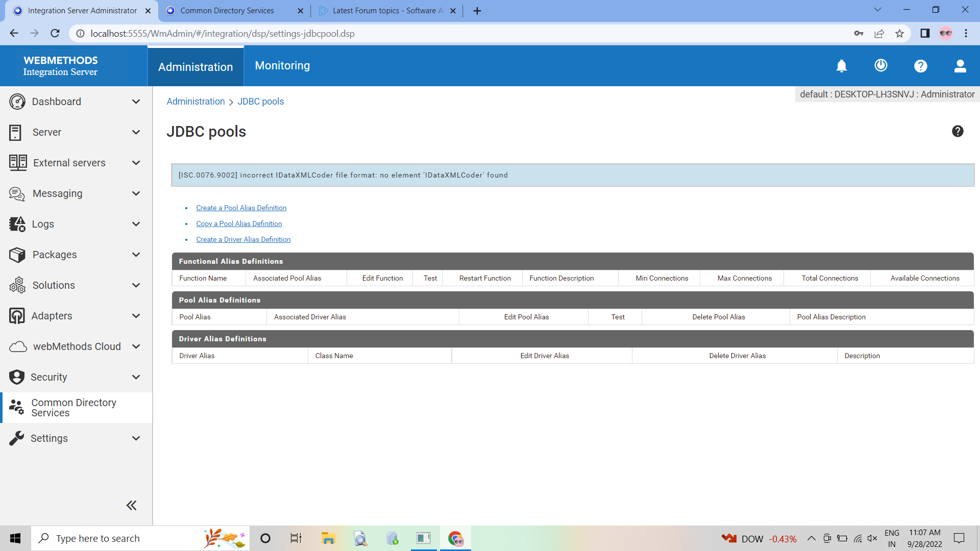980x551 pixels.
Task: Expand the External servers chevron
Action: point(136,163)
